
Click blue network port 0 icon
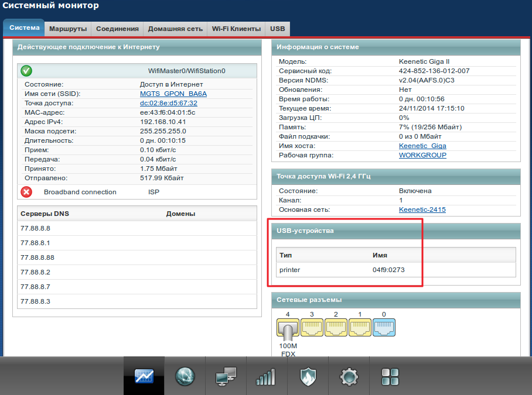point(384,328)
